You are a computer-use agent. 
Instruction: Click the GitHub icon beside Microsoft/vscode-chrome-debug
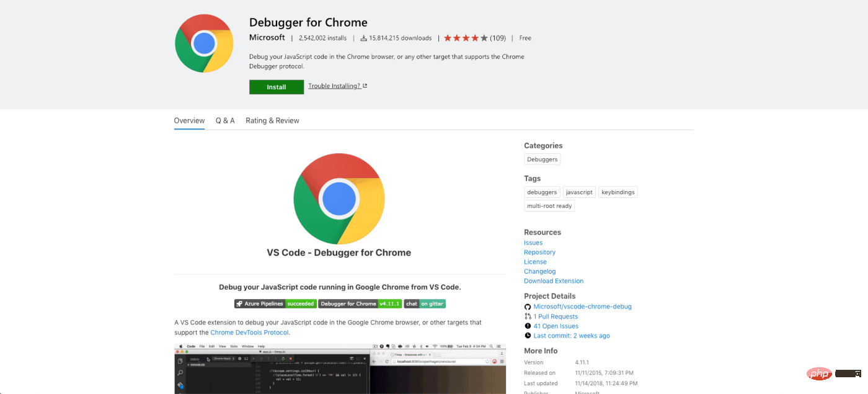(x=528, y=307)
